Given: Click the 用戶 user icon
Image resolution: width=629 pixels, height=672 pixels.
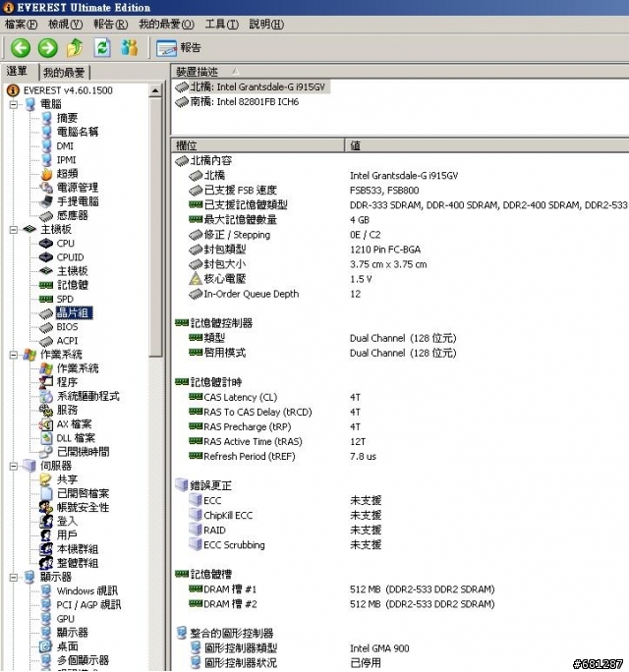Looking at the screenshot, I should click(x=46, y=534).
